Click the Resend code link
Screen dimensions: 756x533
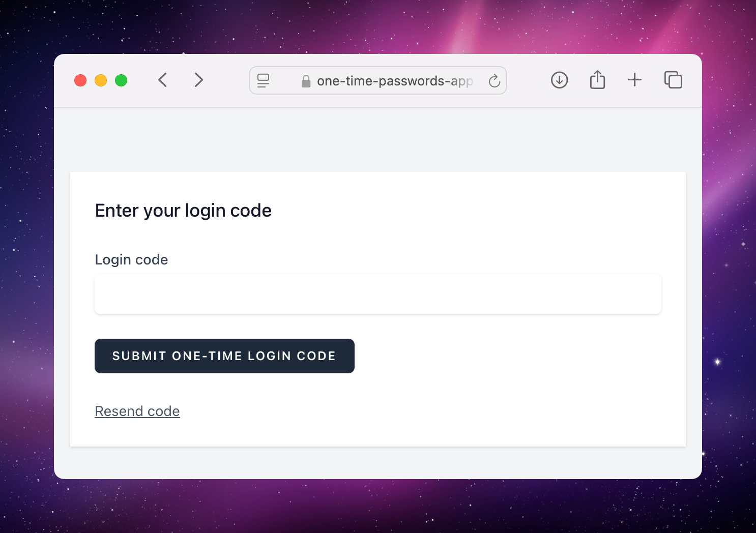coord(137,411)
